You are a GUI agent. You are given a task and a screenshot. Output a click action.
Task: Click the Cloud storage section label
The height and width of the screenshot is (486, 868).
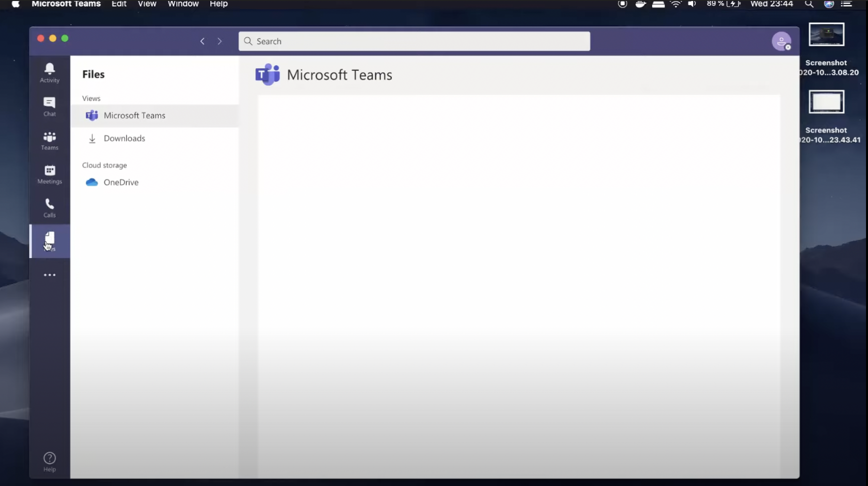coord(105,165)
